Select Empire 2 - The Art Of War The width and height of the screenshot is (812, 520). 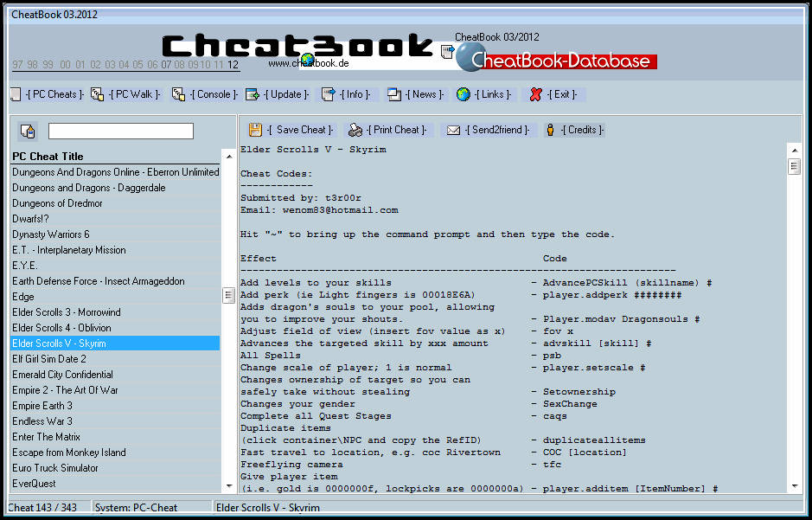(116, 389)
